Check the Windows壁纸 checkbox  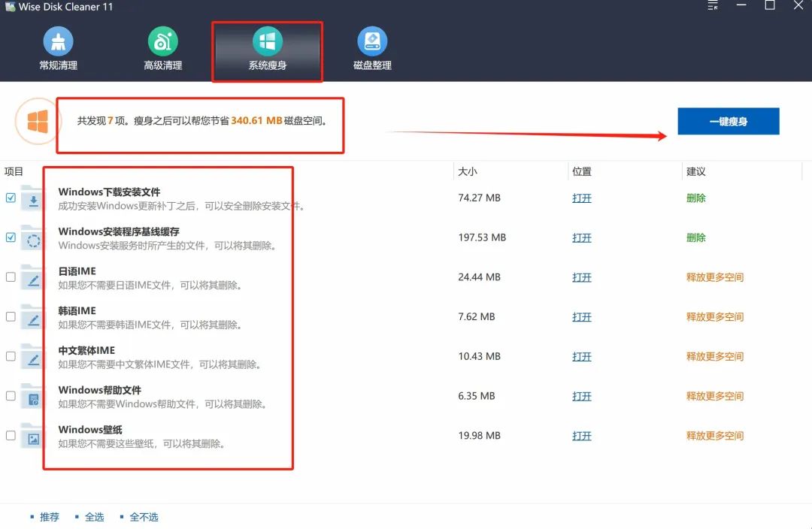click(11, 435)
